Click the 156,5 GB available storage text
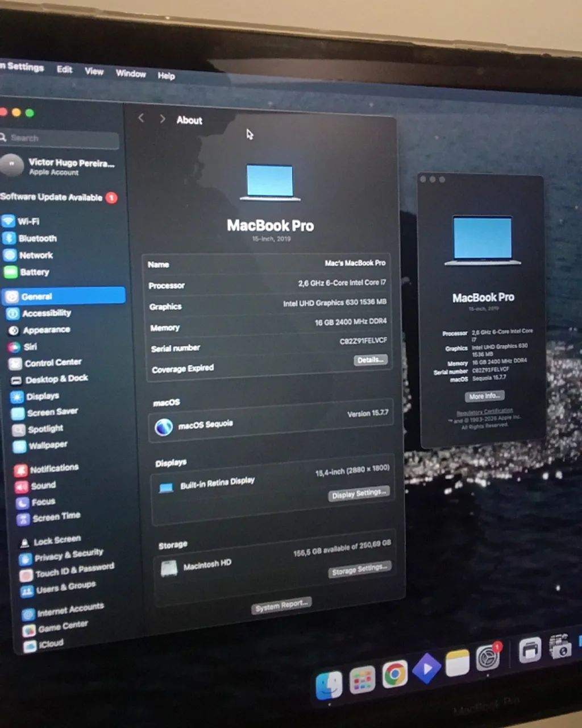 tap(342, 547)
